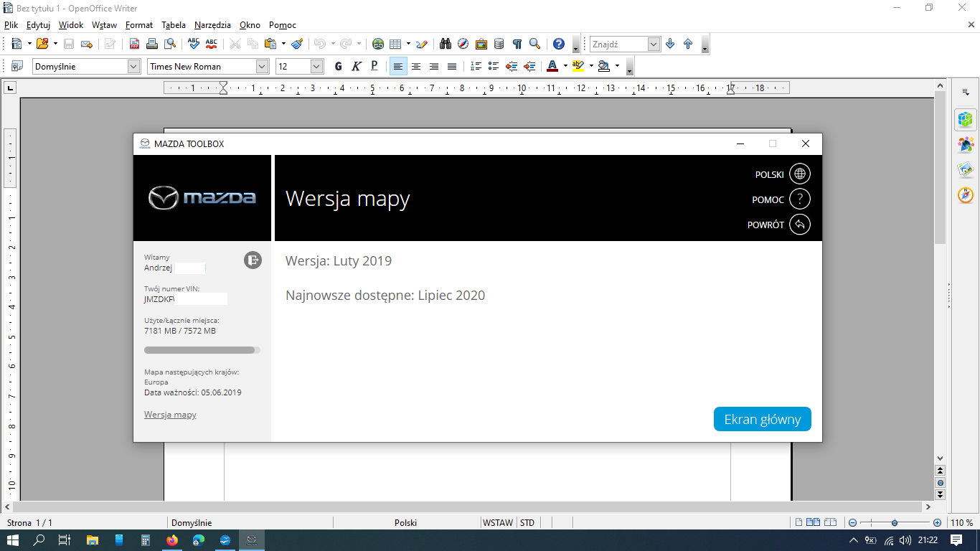This screenshot has height=551, width=980.
Task: Click the POWRÓT back arrow icon
Action: [799, 225]
